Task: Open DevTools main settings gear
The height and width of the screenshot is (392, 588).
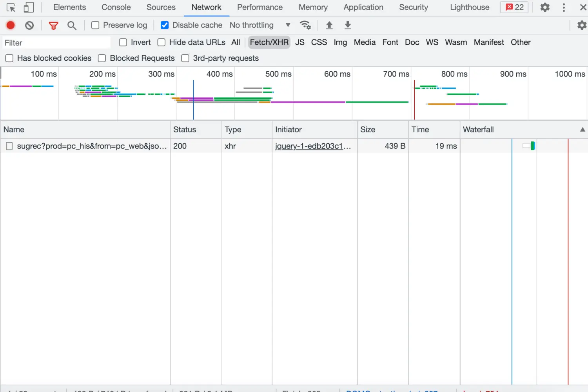Action: [x=545, y=7]
